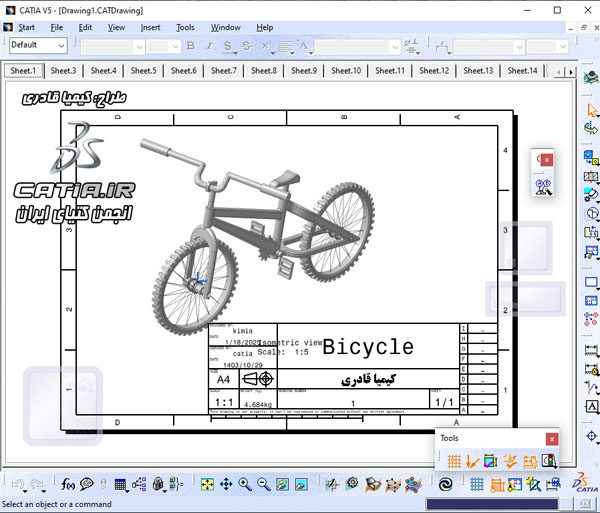Toggle the Dimension system selection mode icon

coord(530,461)
